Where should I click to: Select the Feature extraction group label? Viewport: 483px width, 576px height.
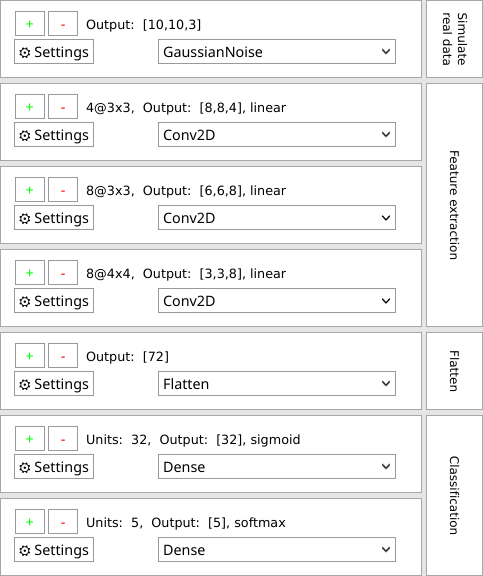[454, 205]
